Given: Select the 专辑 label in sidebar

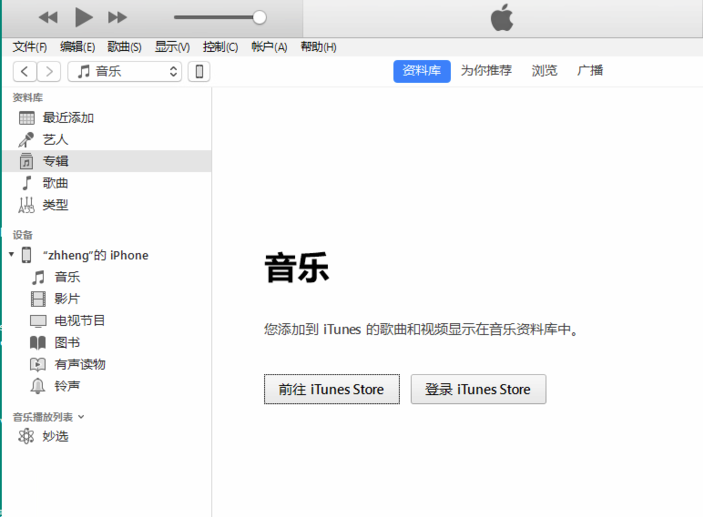Looking at the screenshot, I should tap(56, 161).
